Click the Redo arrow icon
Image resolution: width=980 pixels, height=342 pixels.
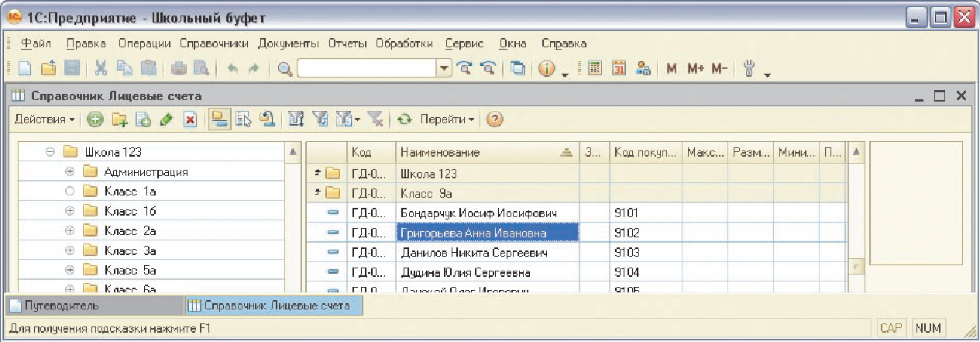[253, 68]
